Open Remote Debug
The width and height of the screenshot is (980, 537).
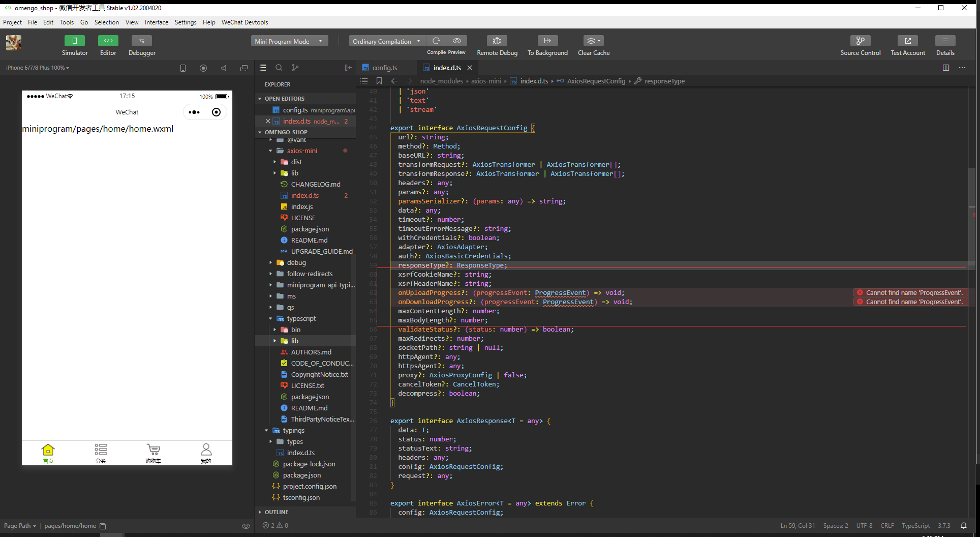point(497,41)
